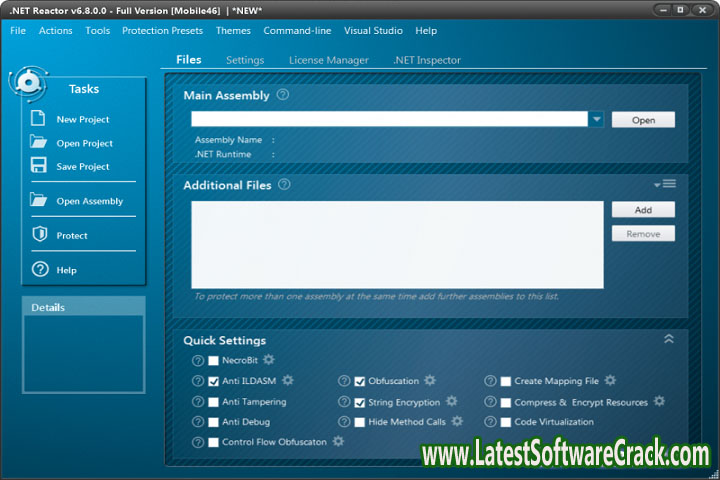Click the Protect shield icon
The height and width of the screenshot is (480, 720).
point(39,235)
